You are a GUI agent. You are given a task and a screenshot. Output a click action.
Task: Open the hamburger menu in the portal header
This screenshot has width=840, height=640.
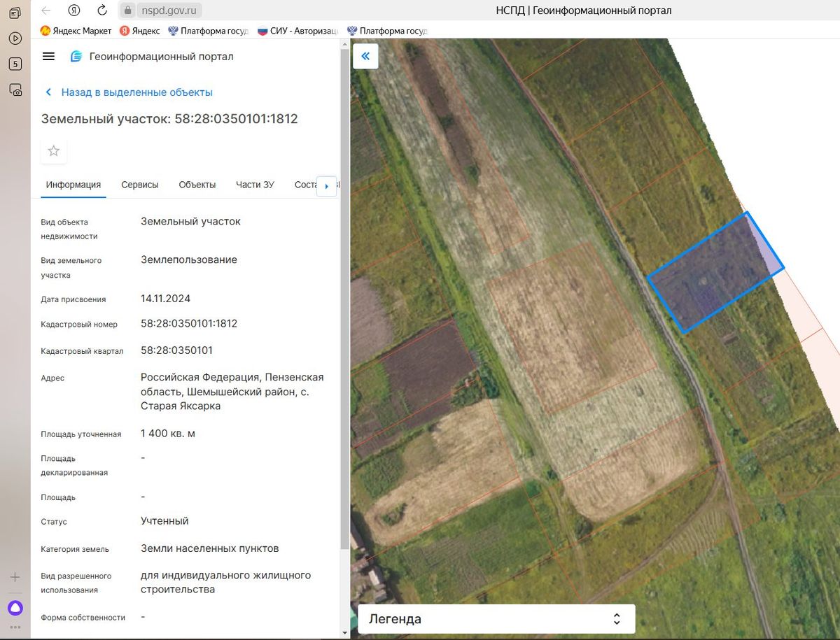(48, 57)
